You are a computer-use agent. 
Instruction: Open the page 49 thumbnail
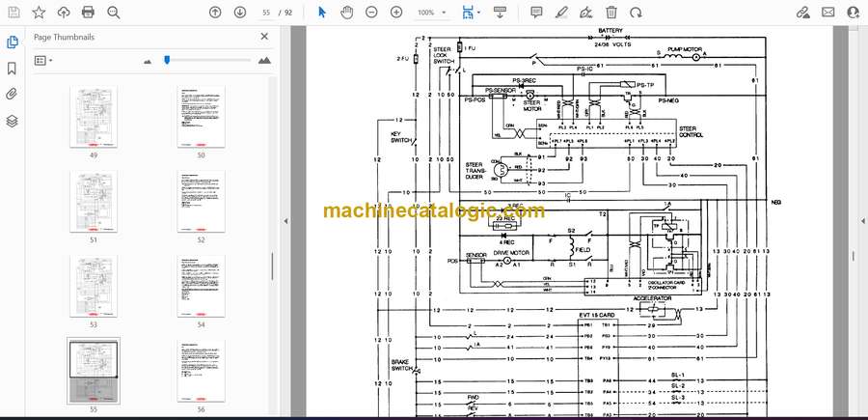(94, 117)
